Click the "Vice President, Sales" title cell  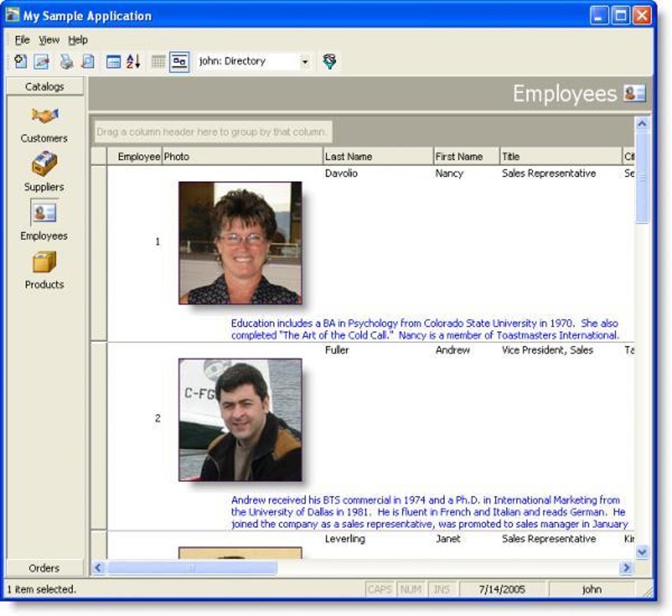click(547, 350)
